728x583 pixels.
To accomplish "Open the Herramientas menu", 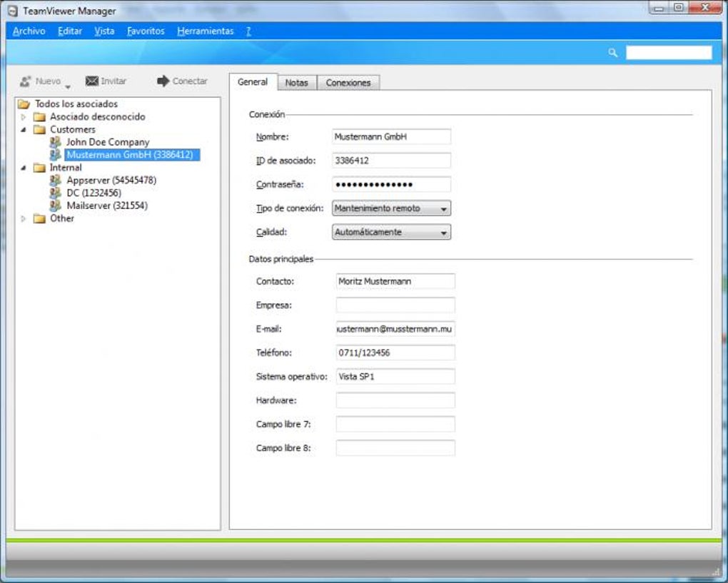I will click(206, 31).
